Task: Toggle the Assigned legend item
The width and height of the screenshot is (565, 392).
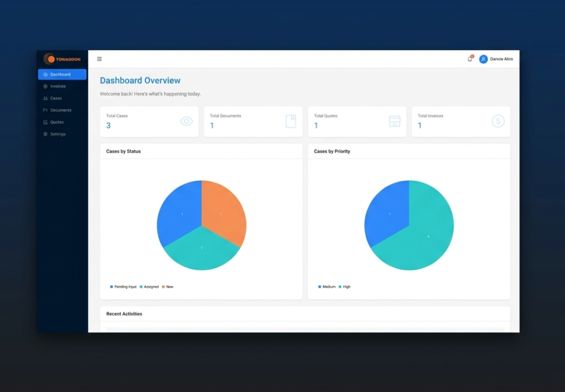Action: (x=149, y=287)
